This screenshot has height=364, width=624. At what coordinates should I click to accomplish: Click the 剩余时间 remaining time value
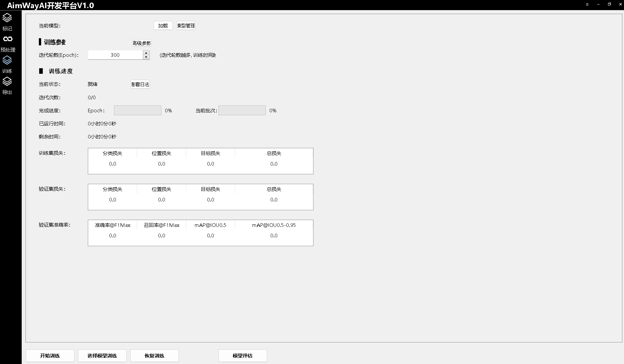(x=102, y=136)
